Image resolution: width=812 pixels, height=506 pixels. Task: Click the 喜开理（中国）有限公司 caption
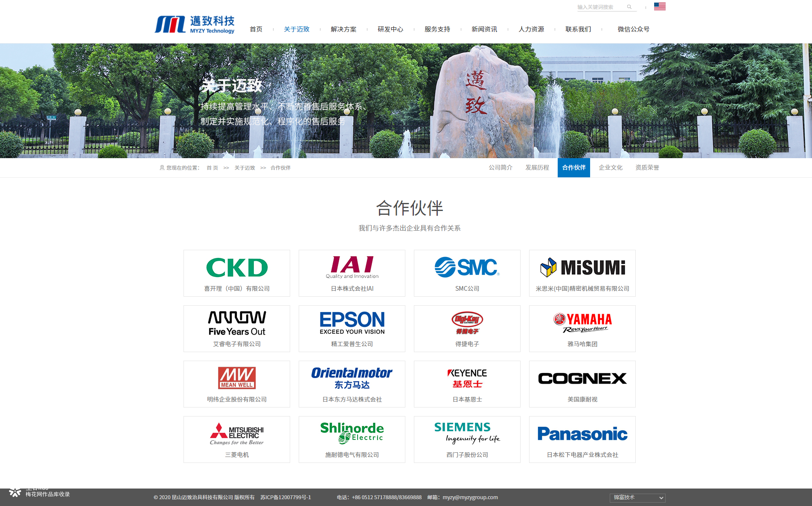237,289
